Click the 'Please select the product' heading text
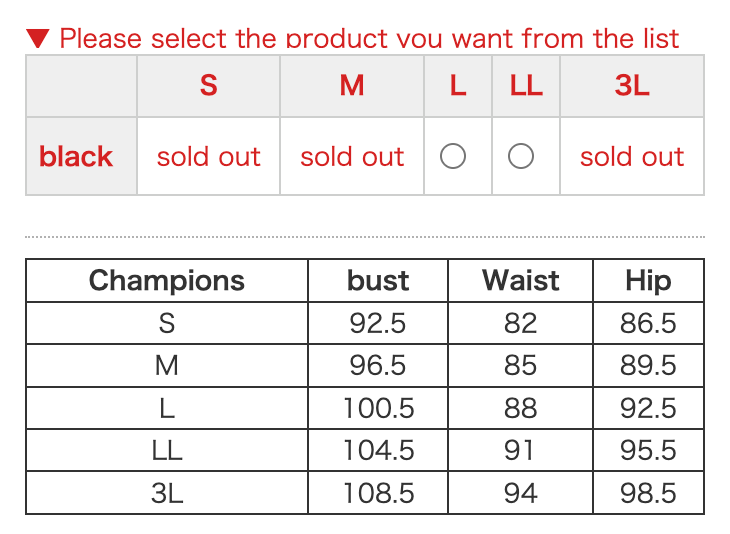This screenshot has width=730, height=534. click(x=369, y=39)
